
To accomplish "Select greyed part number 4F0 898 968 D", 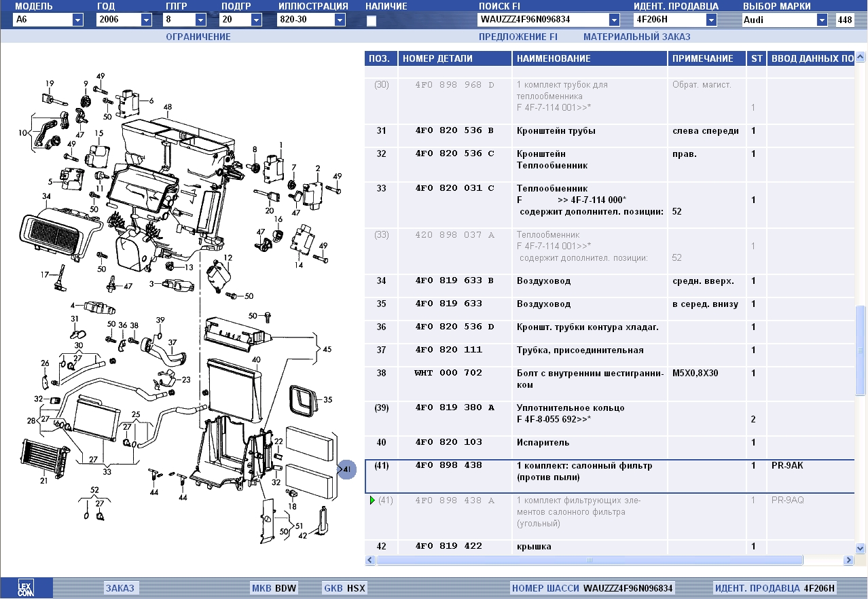I will [454, 86].
